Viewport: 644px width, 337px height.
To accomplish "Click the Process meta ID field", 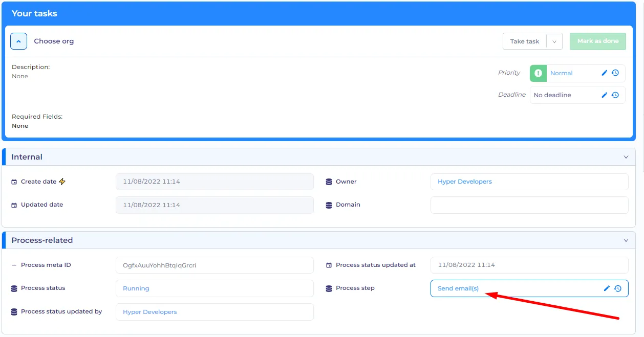I will click(x=214, y=265).
